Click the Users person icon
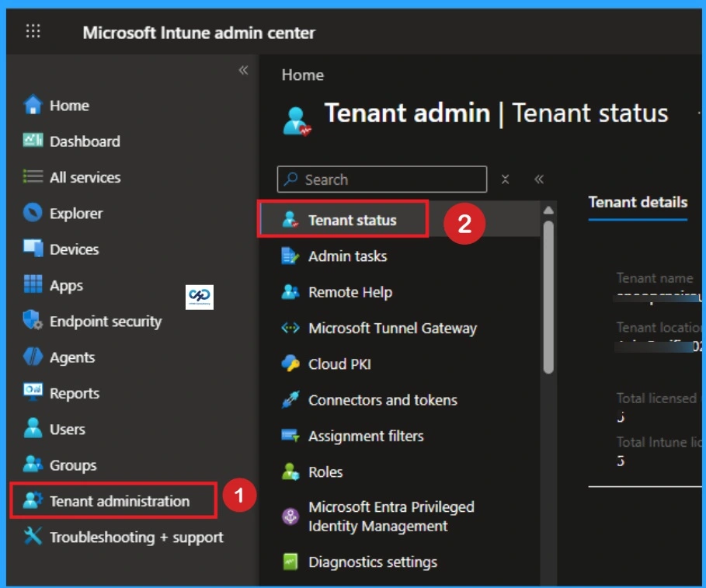This screenshot has width=706, height=588. click(x=33, y=428)
